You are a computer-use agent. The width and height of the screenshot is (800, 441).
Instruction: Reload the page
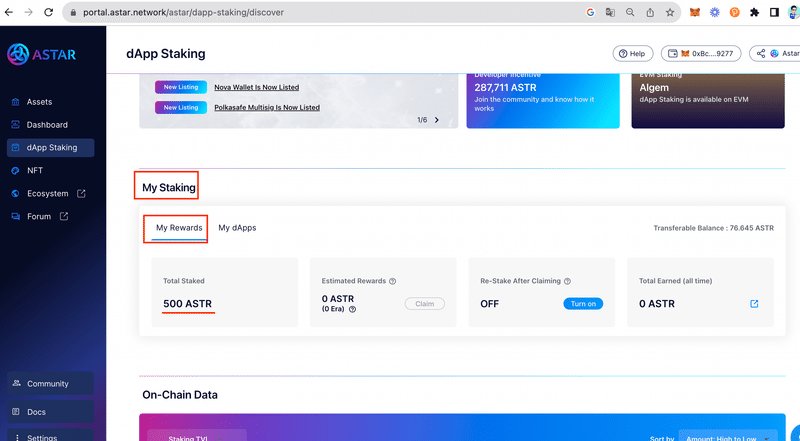(48, 12)
